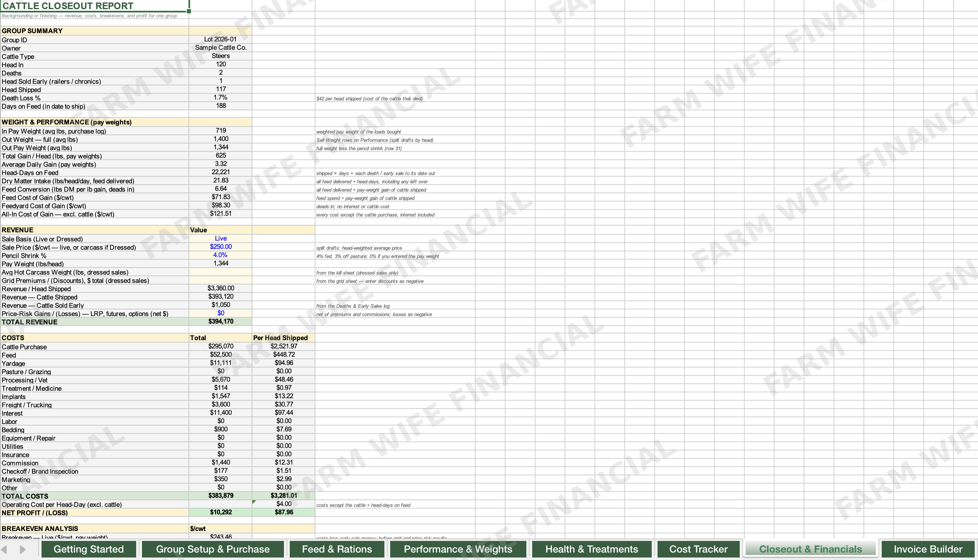
Task: Select the Pencil Shrink 4.0% cell
Action: [x=220, y=255]
